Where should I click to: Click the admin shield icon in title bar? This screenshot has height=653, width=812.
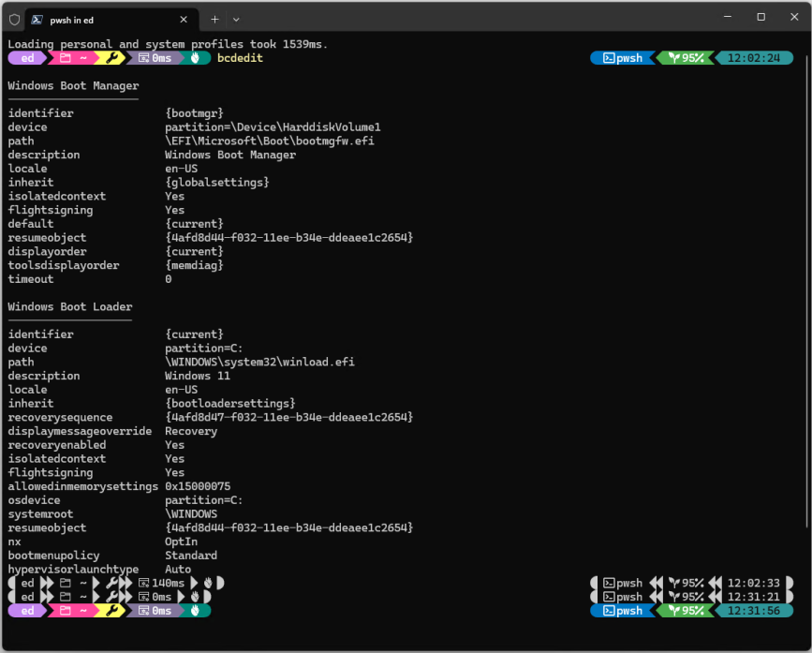(14, 19)
